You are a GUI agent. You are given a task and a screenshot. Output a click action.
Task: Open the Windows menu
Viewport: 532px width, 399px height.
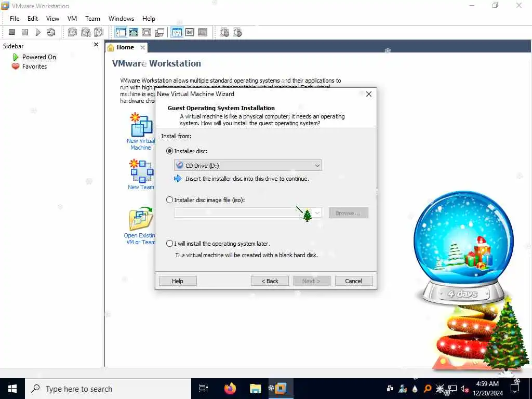point(121,19)
